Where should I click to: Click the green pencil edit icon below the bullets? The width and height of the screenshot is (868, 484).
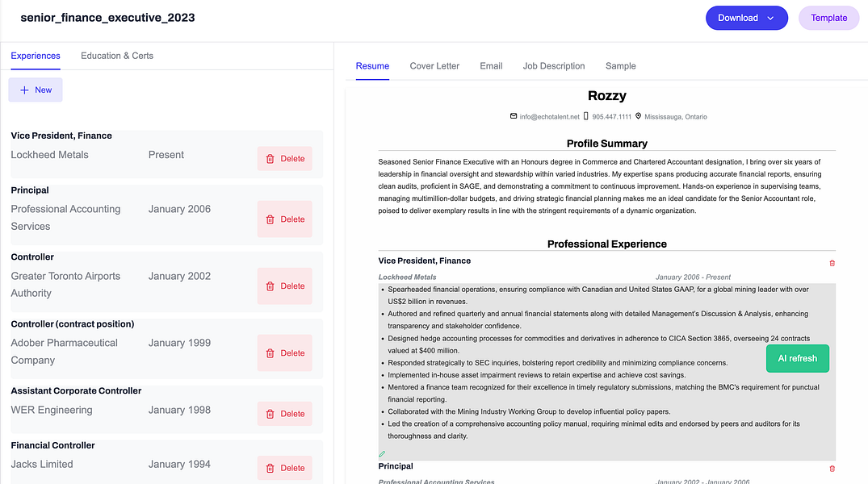click(381, 453)
